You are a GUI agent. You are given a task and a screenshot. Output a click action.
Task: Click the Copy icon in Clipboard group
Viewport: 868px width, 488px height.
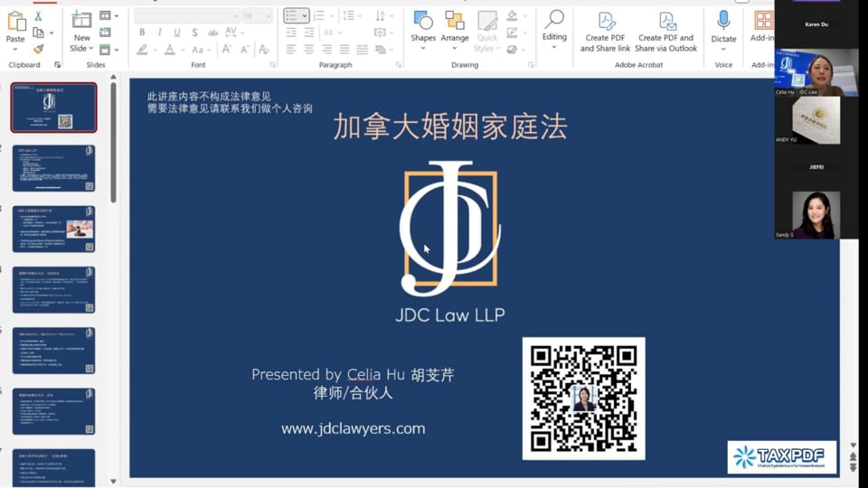pos(38,33)
